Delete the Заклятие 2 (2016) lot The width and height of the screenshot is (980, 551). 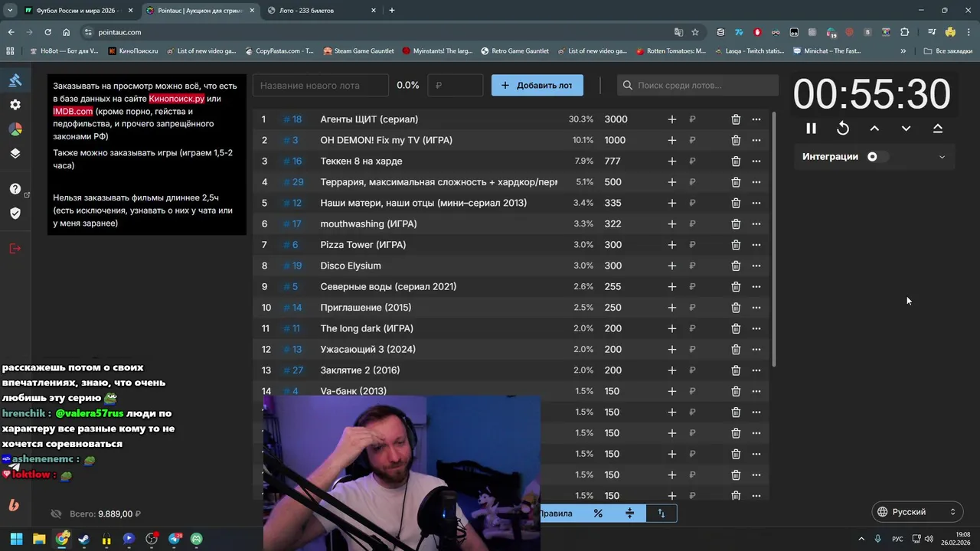[736, 370]
